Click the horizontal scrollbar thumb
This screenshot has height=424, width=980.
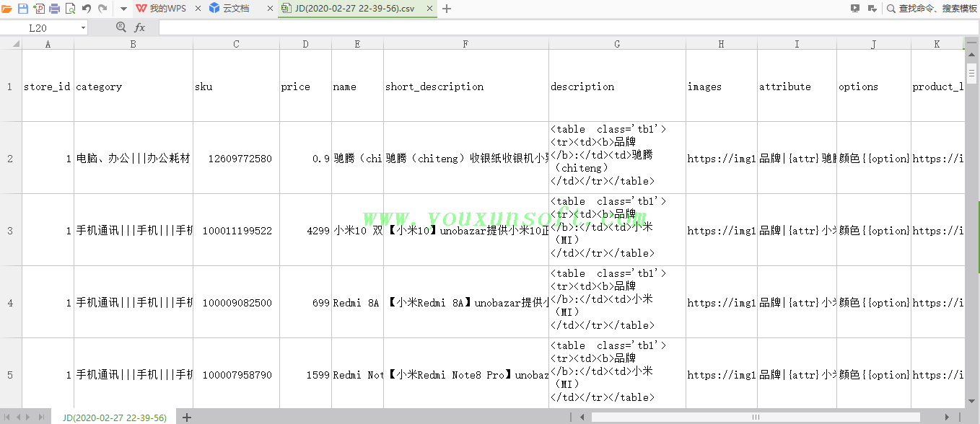click(756, 417)
